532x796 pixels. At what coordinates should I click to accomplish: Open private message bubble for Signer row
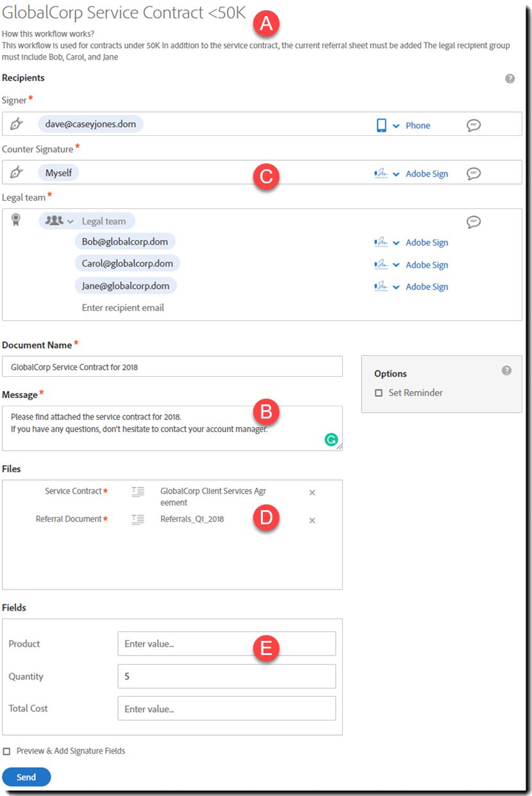click(x=474, y=125)
